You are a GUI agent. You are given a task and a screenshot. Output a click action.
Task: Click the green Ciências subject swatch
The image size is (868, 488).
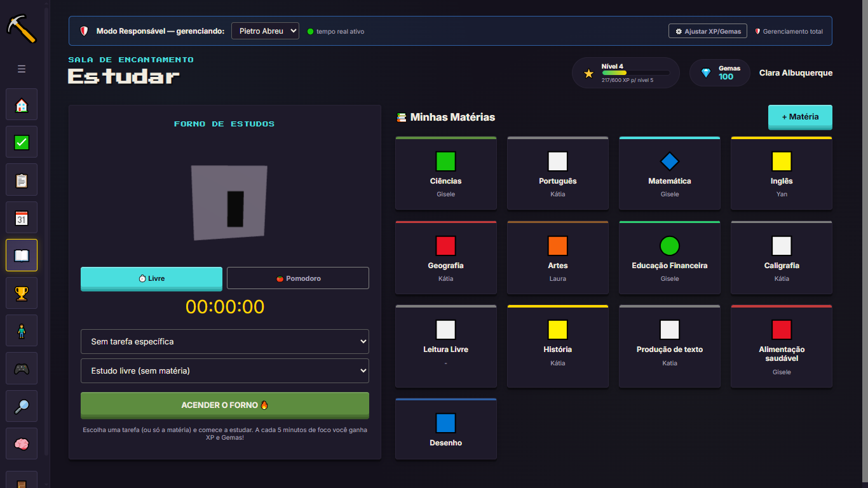[x=446, y=161]
